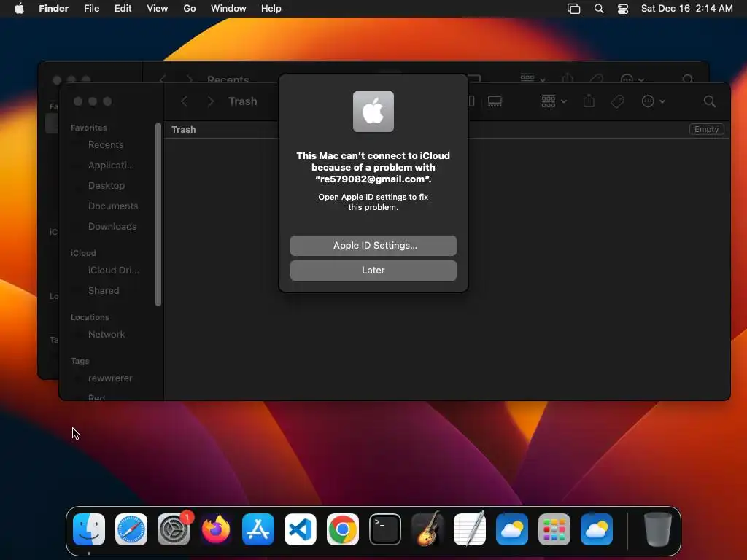Open System Settings from the Dock
Image resolution: width=747 pixels, height=560 pixels.
click(x=174, y=529)
